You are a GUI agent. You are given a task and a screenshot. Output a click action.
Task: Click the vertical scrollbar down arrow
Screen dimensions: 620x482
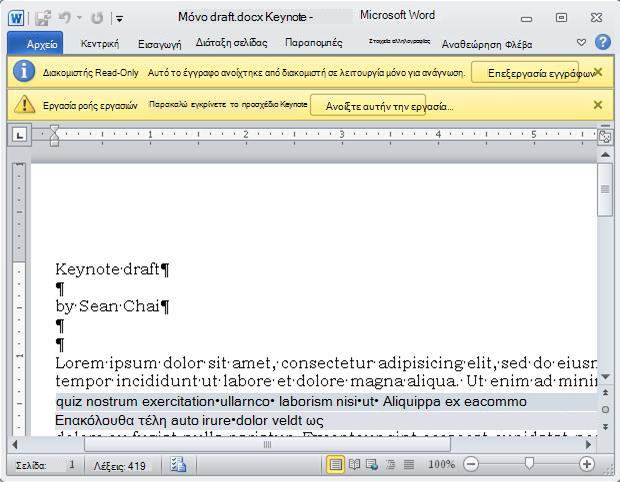(605, 377)
